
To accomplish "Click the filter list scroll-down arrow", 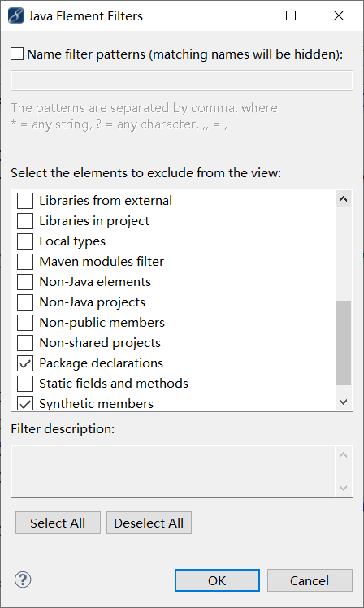I will tap(343, 402).
